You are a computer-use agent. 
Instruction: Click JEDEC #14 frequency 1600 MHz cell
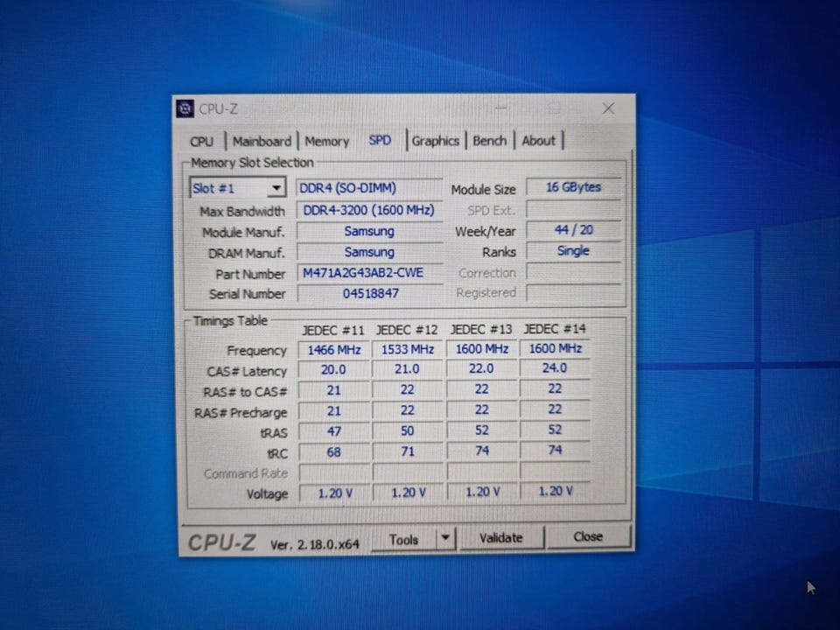(x=555, y=348)
